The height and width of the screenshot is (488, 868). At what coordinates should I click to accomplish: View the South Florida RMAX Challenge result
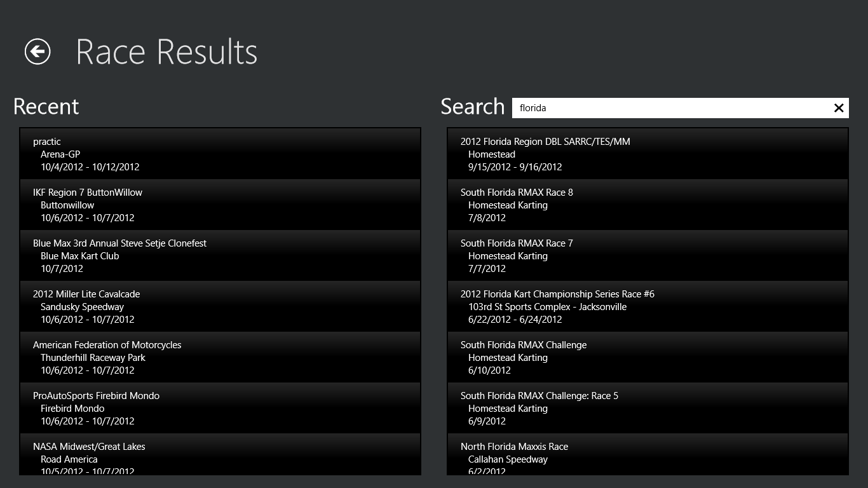tap(647, 356)
